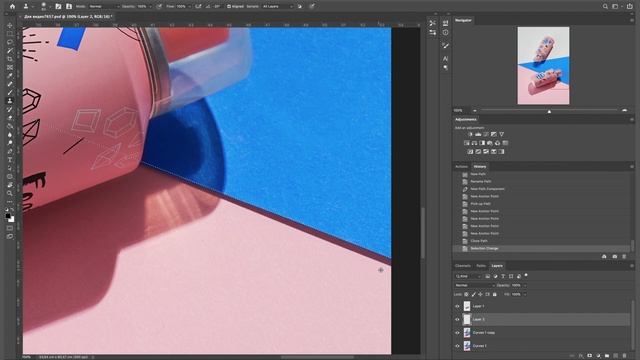The image size is (640, 360).
Task: Open the layer blend mode Normal dropdown
Action: pyautogui.click(x=475, y=285)
